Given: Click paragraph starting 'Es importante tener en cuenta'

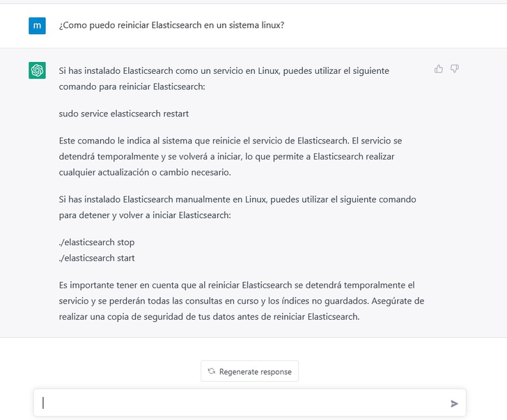Looking at the screenshot, I should pos(242,301).
